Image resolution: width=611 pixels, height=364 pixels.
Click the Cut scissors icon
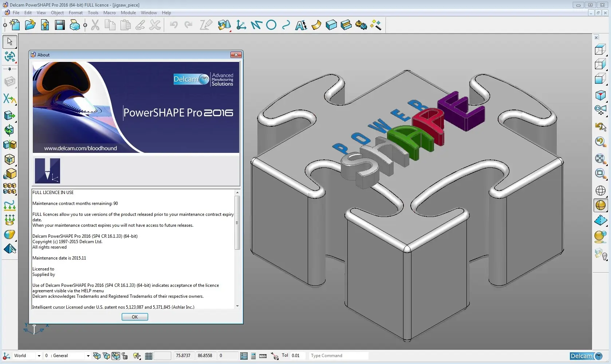95,25
